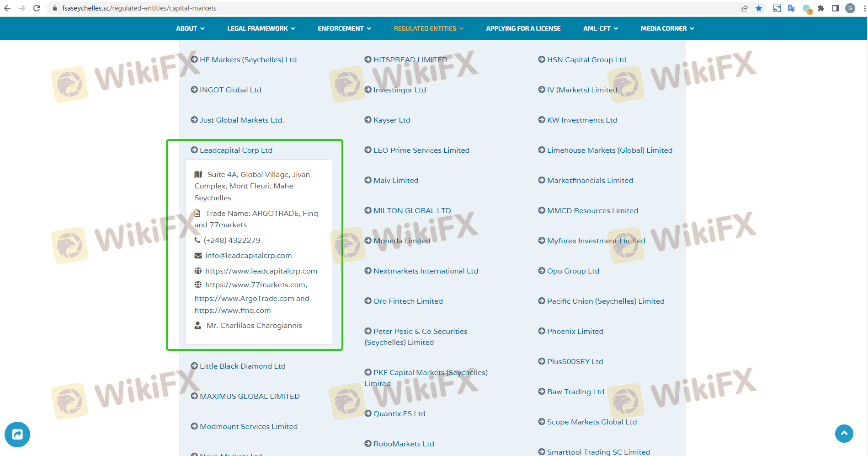Expand HF Markets (Seychelles) Ltd details
Viewport: 868px width, 456px height.
click(248, 59)
